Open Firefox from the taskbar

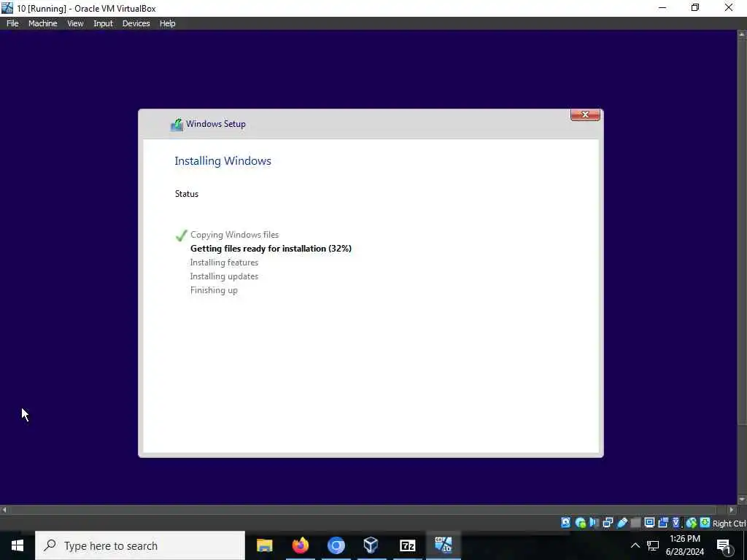[300, 545]
